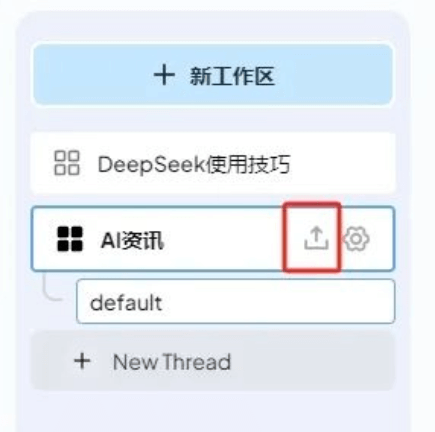This screenshot has height=432, width=435.
Task: Open the DeepSeek使用技巧 workspace
Action: [x=213, y=163]
